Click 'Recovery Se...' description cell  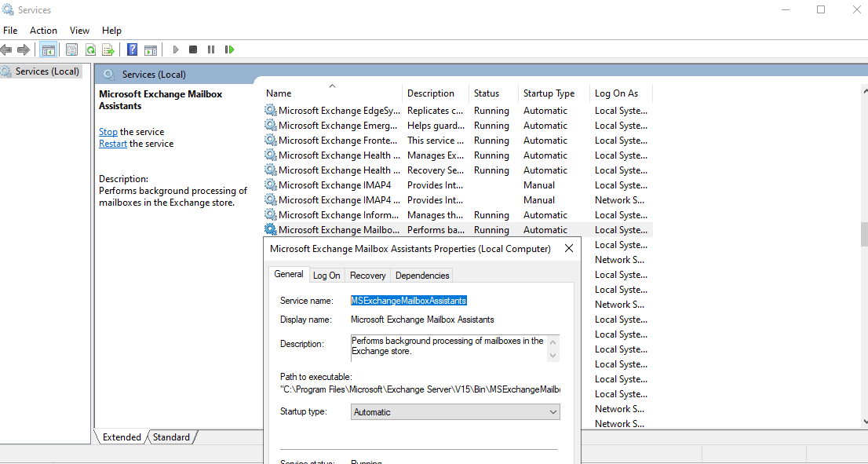coord(436,170)
